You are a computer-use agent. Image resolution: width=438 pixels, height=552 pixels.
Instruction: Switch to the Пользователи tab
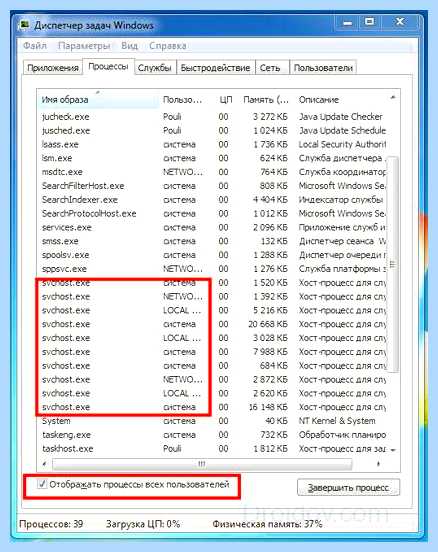[323, 68]
